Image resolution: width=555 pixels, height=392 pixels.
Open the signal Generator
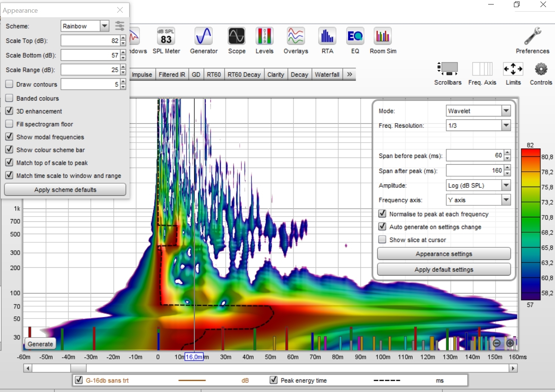coord(203,40)
